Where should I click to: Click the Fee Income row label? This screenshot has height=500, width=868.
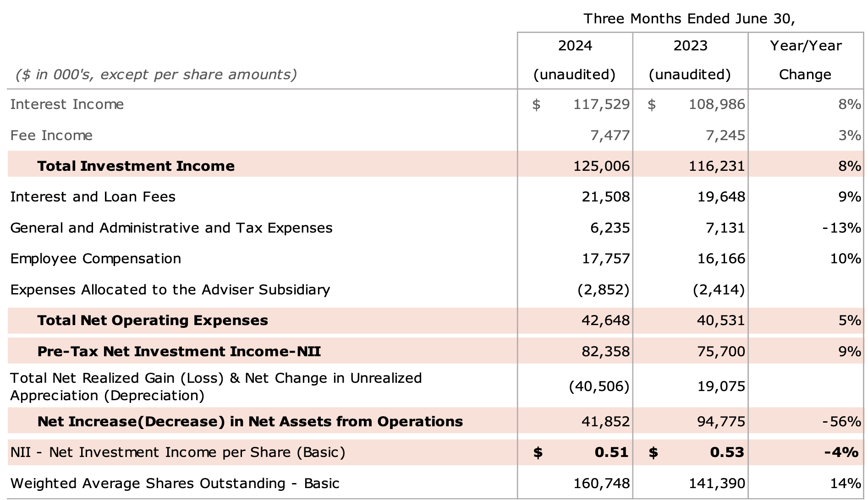[50, 135]
